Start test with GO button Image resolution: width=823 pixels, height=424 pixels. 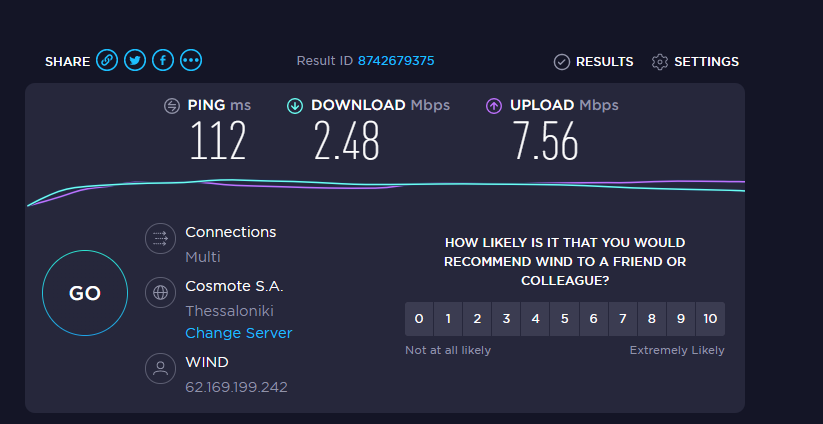tap(85, 293)
